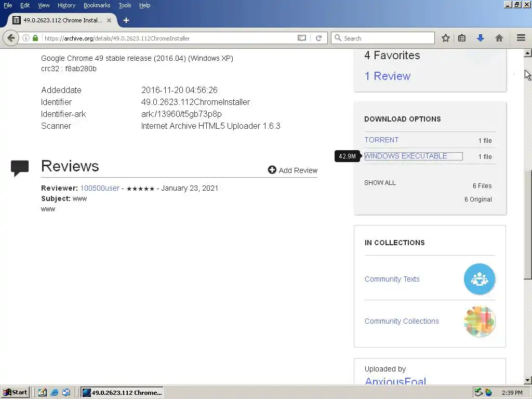Launch Internet Explorer from quick launch
The height and width of the screenshot is (399, 532).
pyautogui.click(x=54, y=393)
